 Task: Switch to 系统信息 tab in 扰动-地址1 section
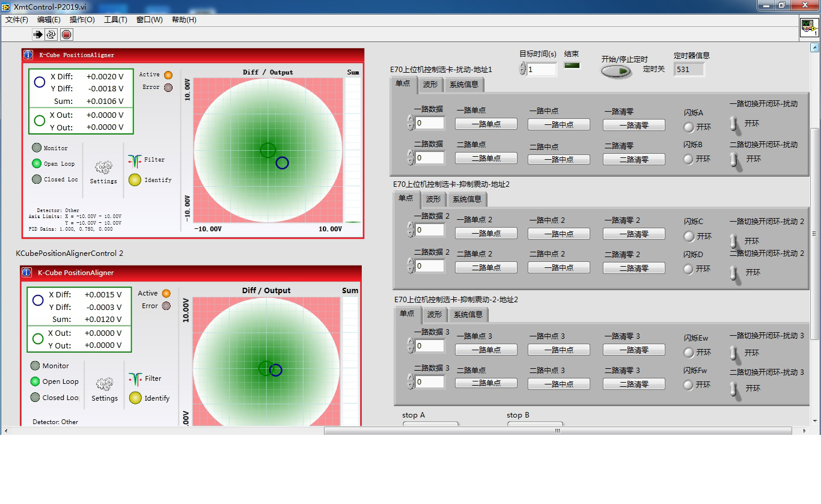[463, 85]
